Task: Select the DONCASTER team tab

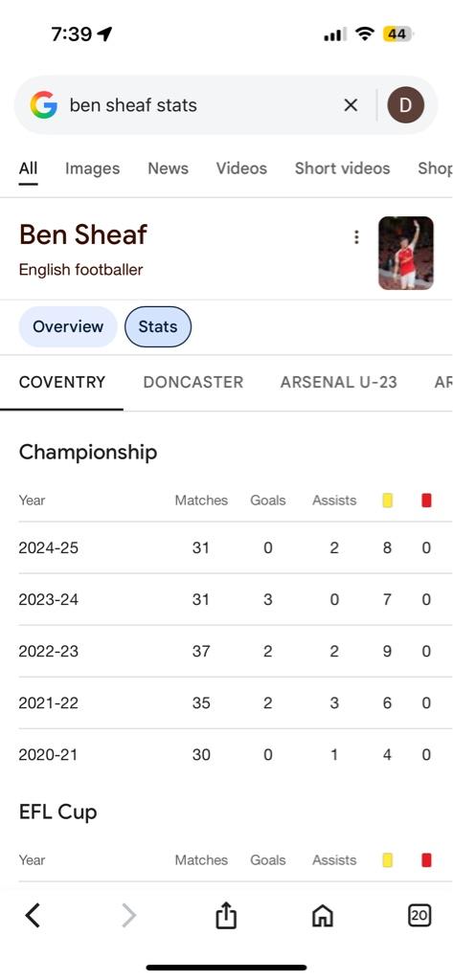Action: [193, 383]
